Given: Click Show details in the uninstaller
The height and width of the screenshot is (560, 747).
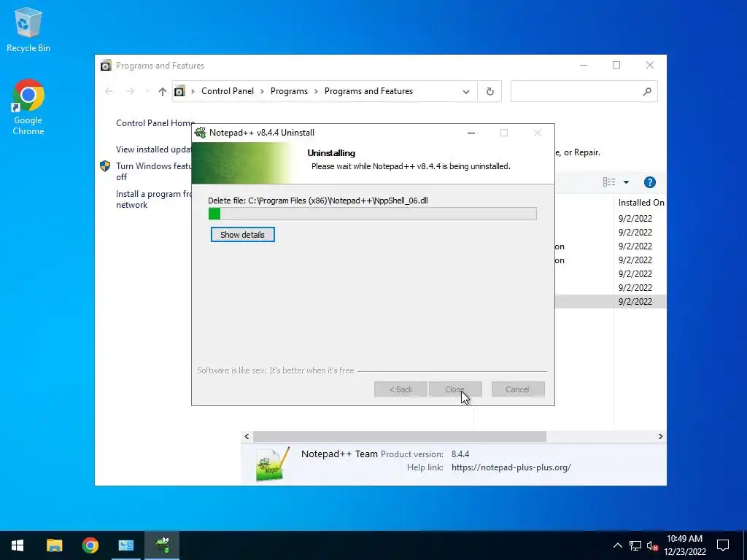Looking at the screenshot, I should point(242,234).
